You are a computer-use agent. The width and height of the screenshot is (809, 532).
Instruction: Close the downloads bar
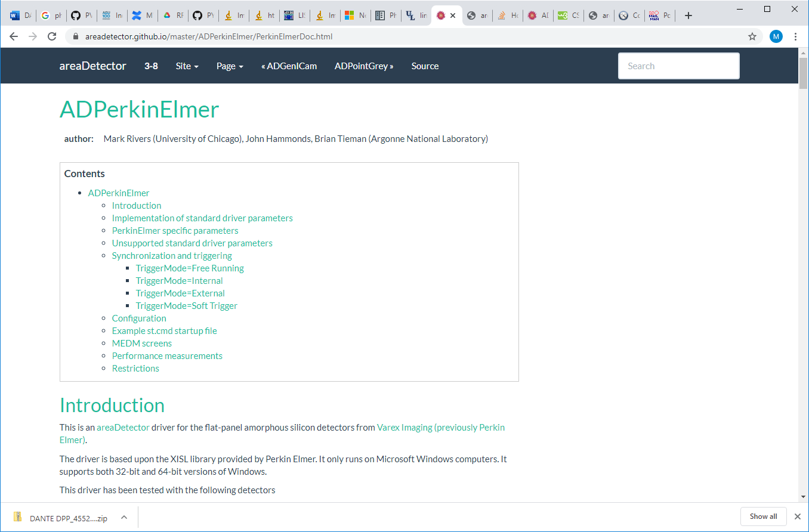pyautogui.click(x=798, y=516)
